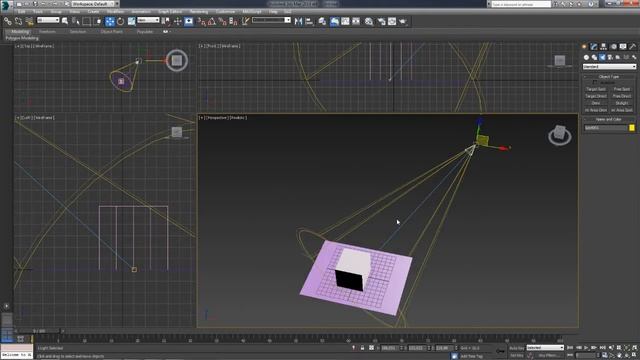Open Render Setup icon
This screenshot has height=360, width=640.
coord(381,21)
